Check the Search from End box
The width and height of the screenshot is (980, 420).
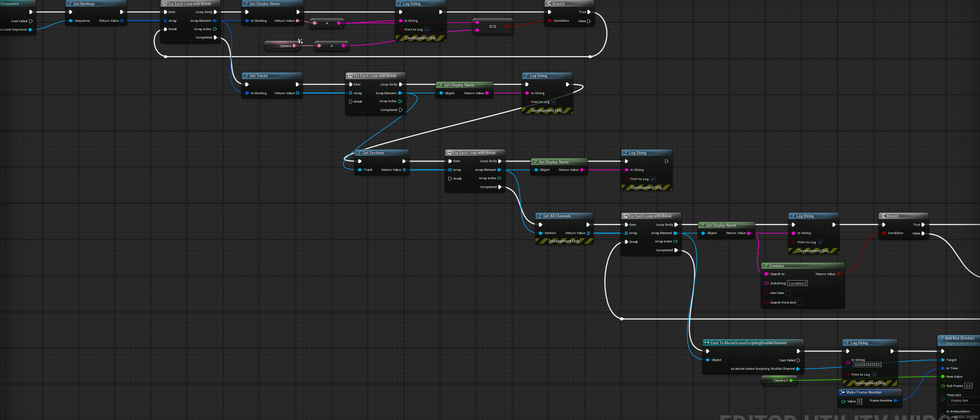click(x=800, y=303)
